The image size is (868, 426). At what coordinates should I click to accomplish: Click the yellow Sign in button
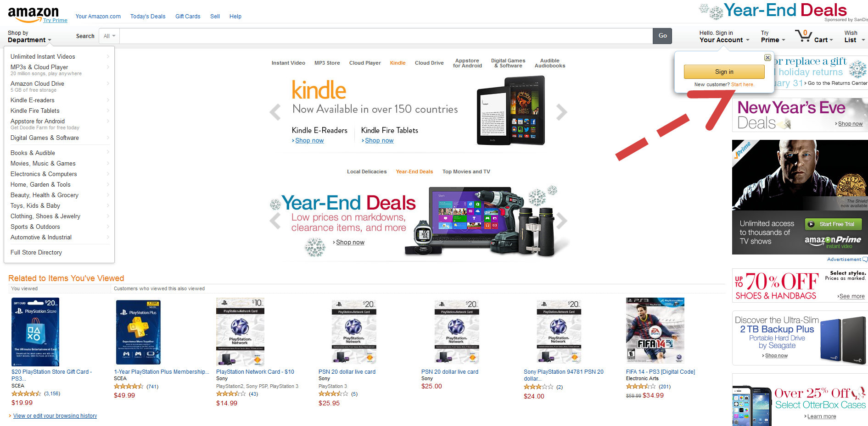[x=724, y=72]
